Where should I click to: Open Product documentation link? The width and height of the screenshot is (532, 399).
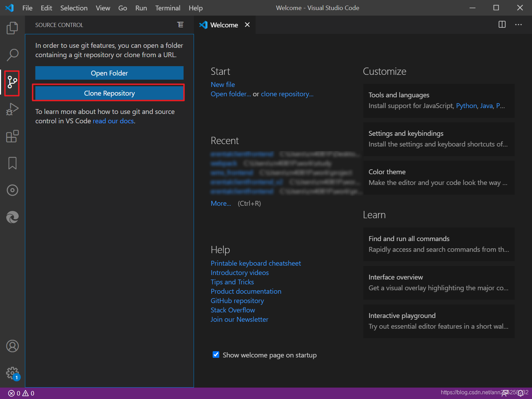click(246, 291)
